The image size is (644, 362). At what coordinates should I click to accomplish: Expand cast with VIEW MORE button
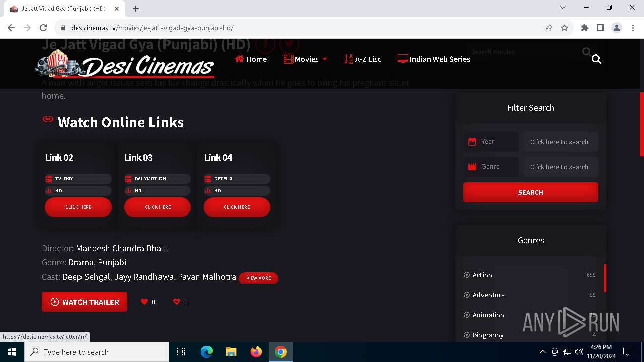pos(259,278)
